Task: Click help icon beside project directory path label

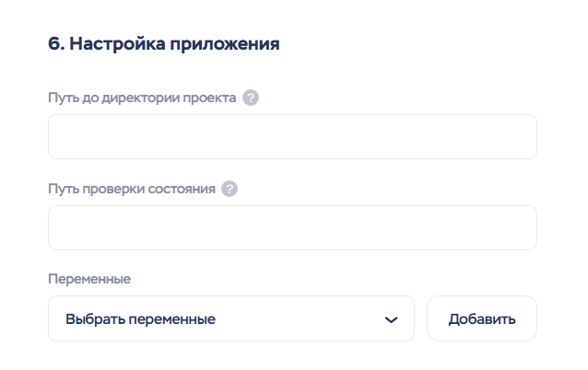Action: (x=251, y=98)
